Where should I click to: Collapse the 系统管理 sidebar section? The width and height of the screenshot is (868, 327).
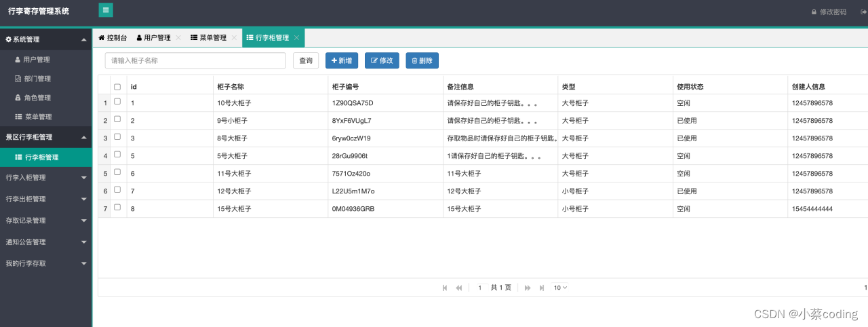click(x=45, y=39)
